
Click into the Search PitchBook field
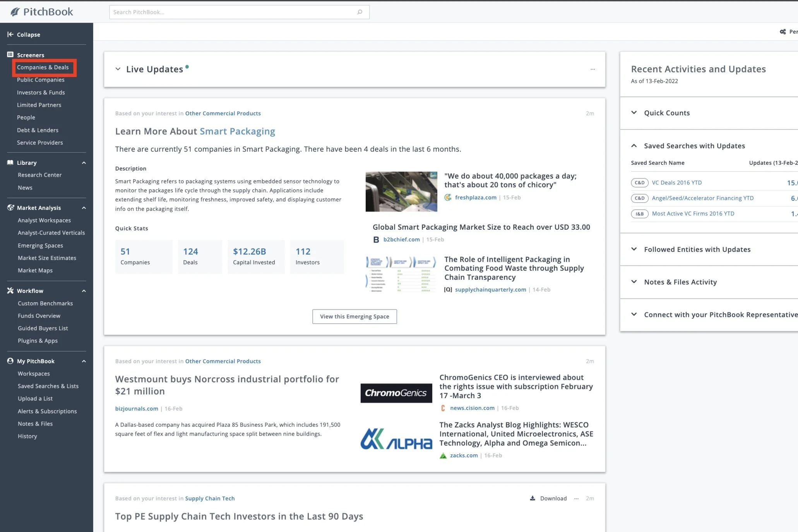(x=232, y=12)
